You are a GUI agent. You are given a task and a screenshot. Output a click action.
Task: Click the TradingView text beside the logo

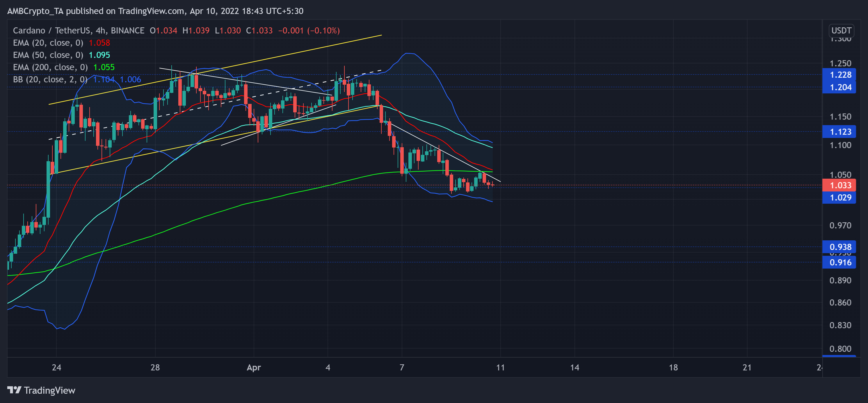coord(49,390)
